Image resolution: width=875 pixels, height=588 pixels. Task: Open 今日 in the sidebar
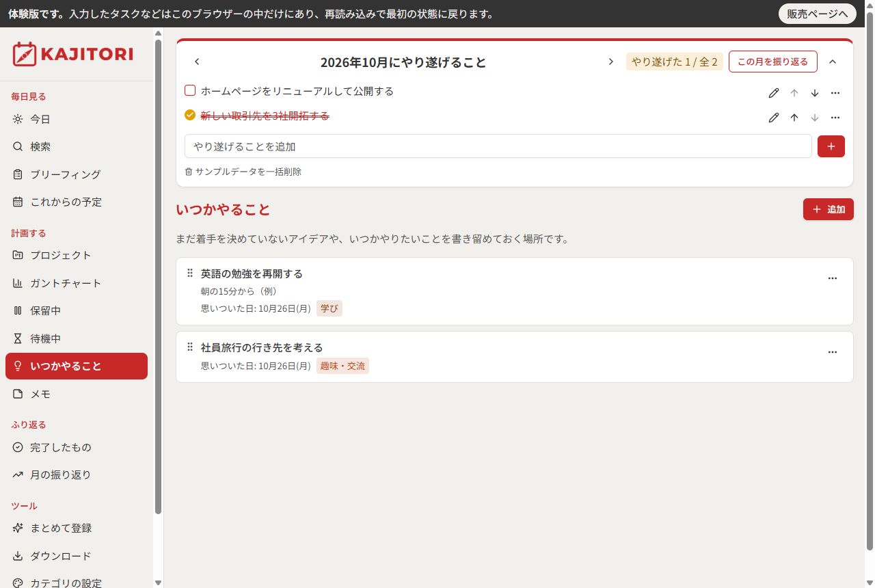(77, 119)
